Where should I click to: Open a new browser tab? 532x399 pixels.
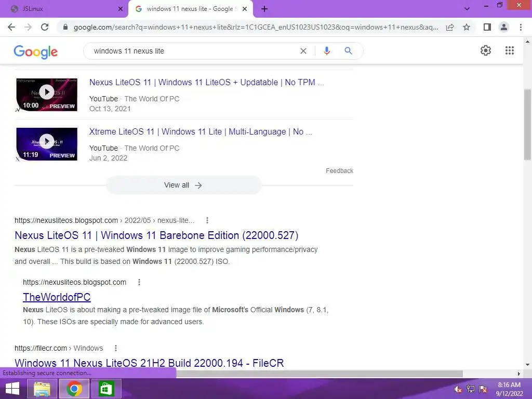point(264,9)
